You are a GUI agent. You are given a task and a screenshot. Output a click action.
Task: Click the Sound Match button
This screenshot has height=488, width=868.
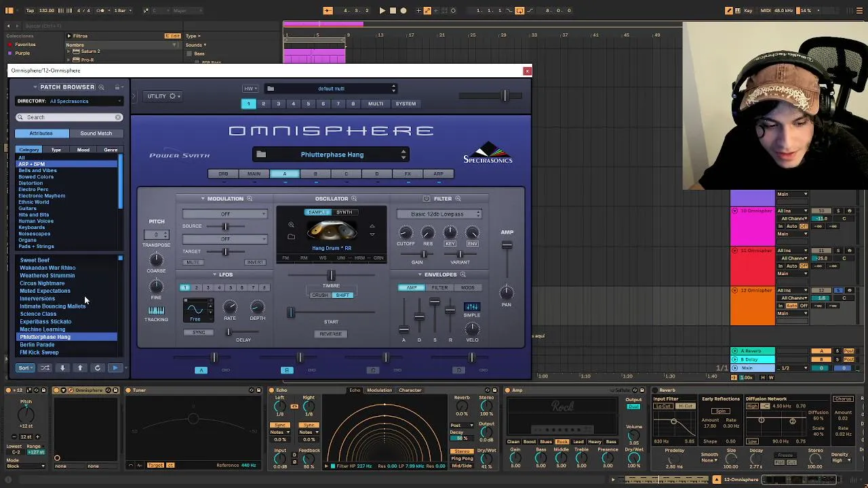(x=96, y=134)
